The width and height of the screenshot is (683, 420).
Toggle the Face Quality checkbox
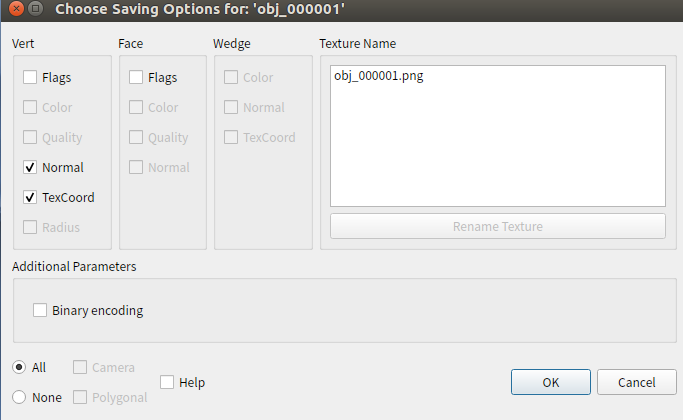pyautogui.click(x=136, y=137)
